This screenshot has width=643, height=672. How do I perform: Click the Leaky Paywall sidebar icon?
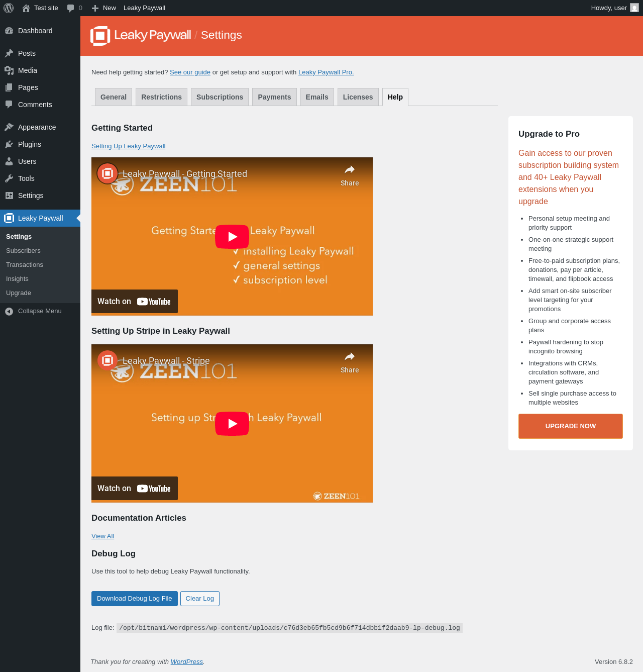coord(9,218)
